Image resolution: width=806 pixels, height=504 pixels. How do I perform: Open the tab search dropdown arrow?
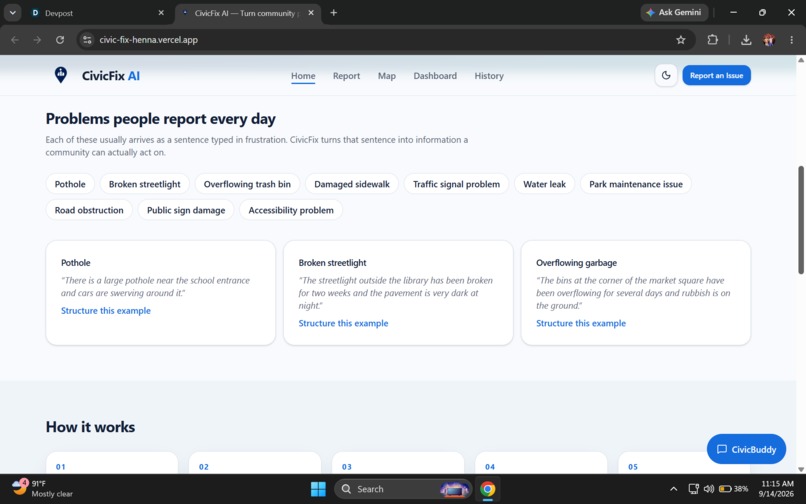12,13
